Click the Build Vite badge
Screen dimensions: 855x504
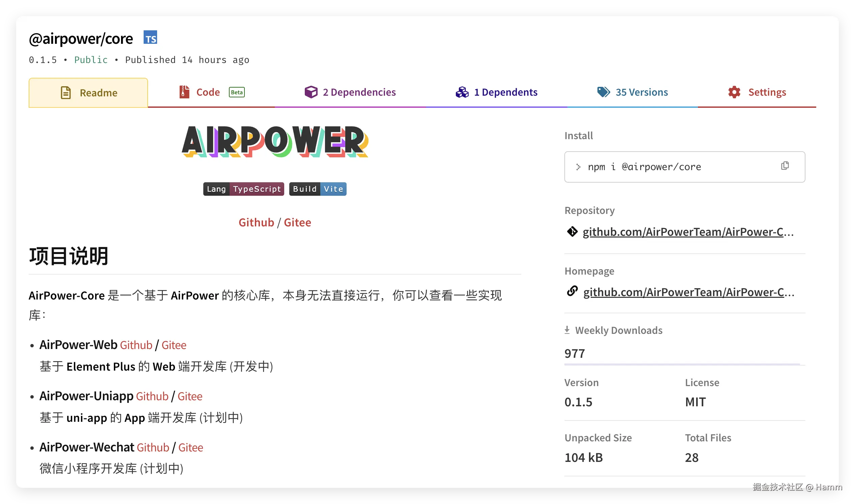pyautogui.click(x=317, y=189)
